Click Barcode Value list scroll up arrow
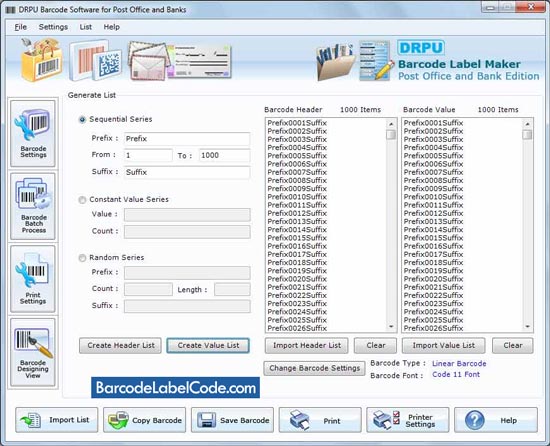Screen dimensions: 550x446 click(x=527, y=124)
